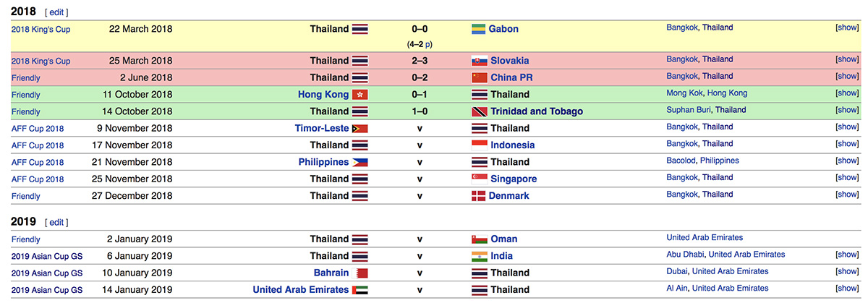This screenshot has height=303, width=868.
Task: Click the Timor-Leste flag icon
Action: tap(360, 129)
